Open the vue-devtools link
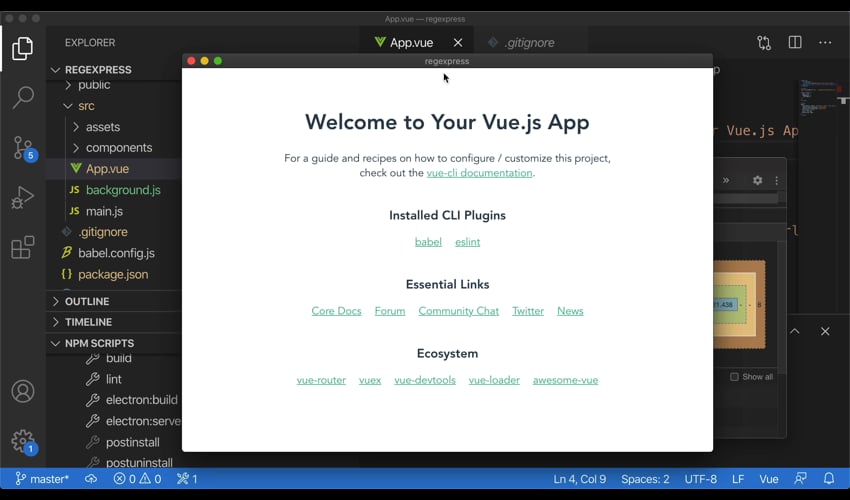The width and height of the screenshot is (850, 500). [425, 380]
